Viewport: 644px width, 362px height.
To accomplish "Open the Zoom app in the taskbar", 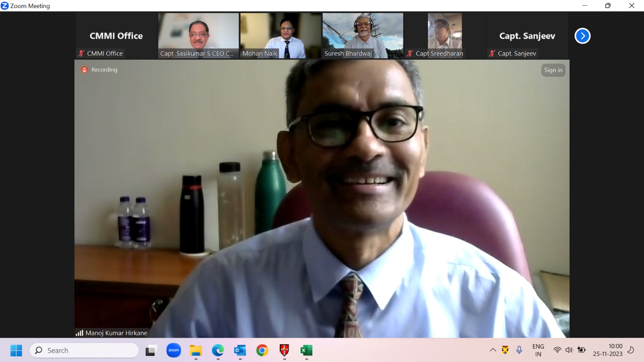I will tap(173, 350).
